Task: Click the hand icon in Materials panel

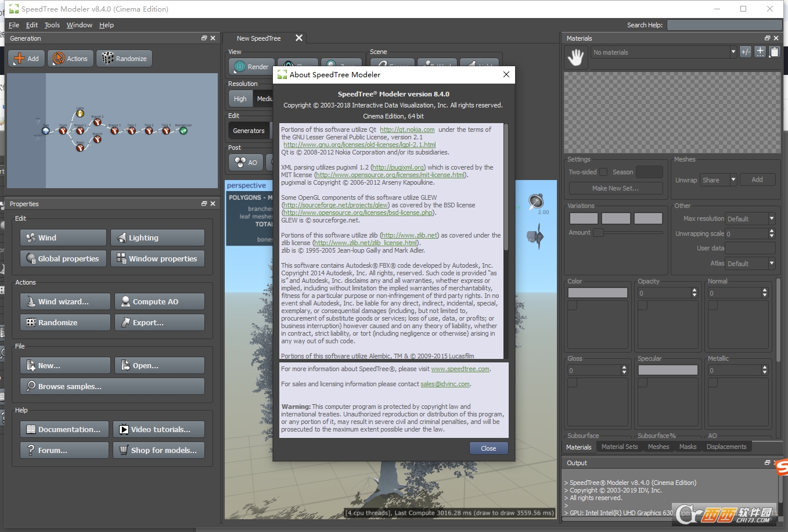Action: [575, 57]
